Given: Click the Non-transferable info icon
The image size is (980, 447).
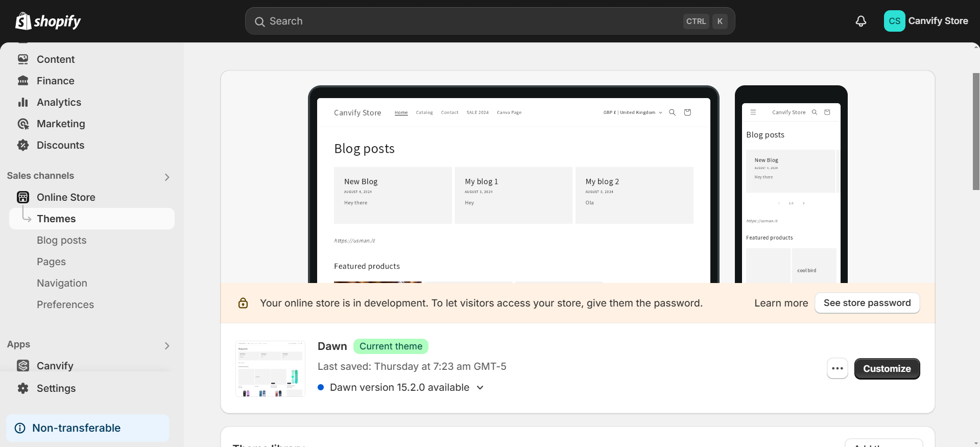Looking at the screenshot, I should pos(20,428).
